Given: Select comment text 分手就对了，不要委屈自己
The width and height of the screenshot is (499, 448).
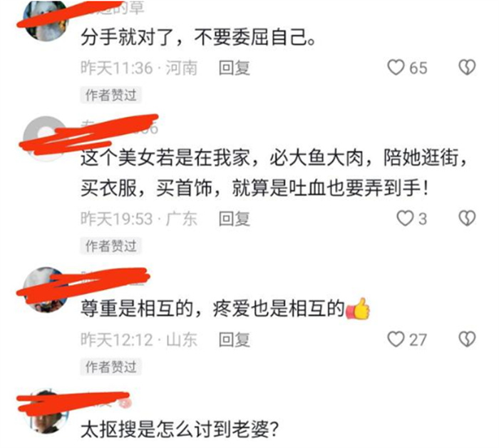Looking at the screenshot, I should click(x=198, y=38).
